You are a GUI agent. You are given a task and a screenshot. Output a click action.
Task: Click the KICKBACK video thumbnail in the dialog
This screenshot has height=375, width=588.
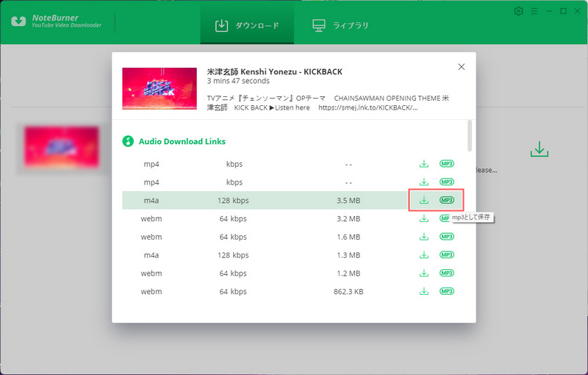click(159, 88)
